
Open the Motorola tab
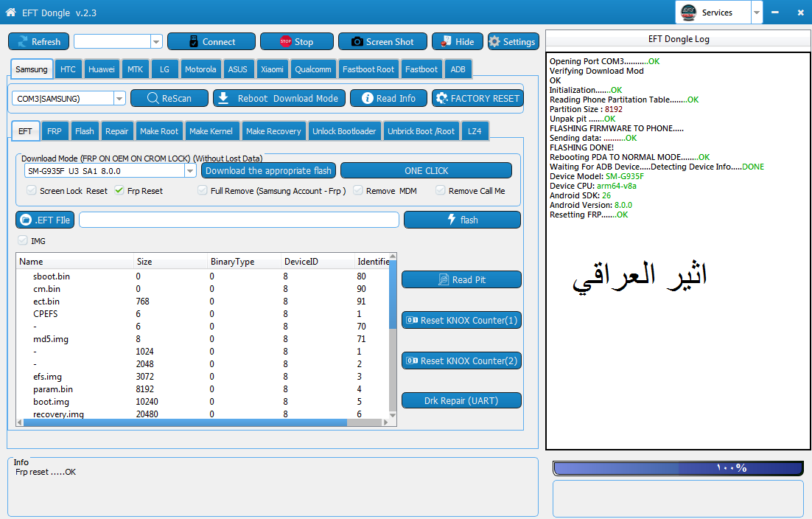click(x=200, y=69)
